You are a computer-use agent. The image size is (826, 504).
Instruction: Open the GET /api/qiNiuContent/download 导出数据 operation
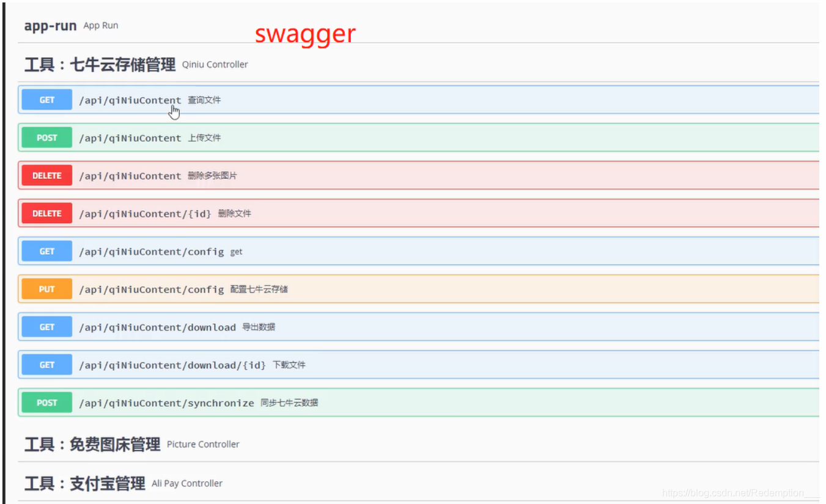419,327
